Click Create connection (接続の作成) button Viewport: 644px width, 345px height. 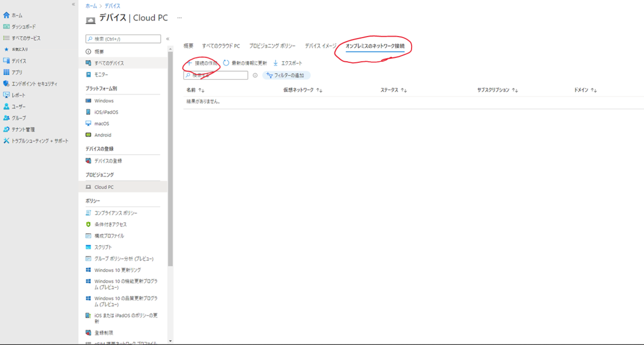202,63
